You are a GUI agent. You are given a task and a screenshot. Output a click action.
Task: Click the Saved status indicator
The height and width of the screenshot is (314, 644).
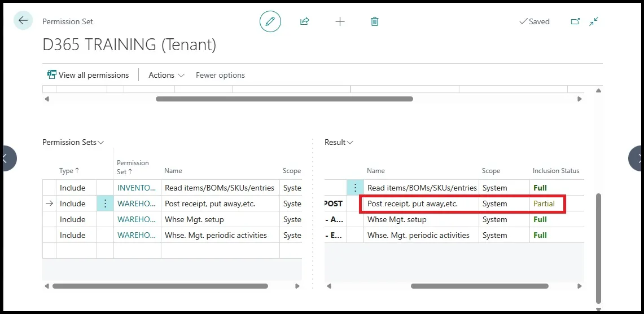(x=535, y=21)
